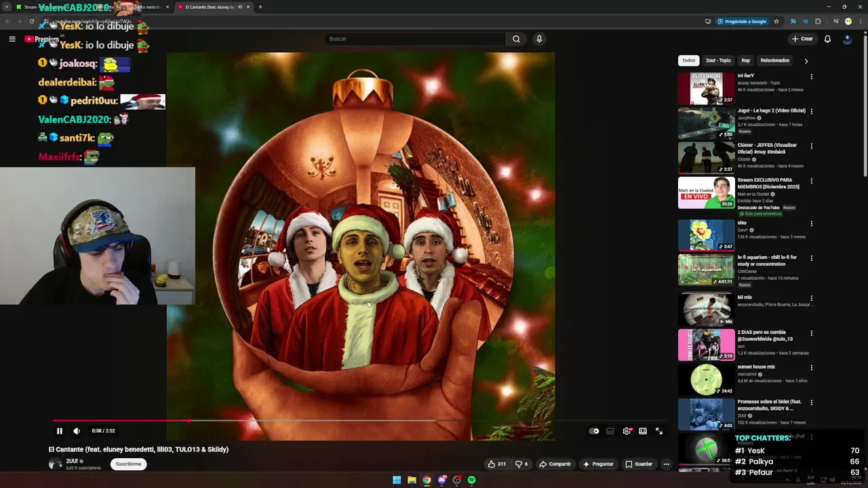Open options for mi ñerY video
Viewport: 868px width, 488px height.
[811, 77]
